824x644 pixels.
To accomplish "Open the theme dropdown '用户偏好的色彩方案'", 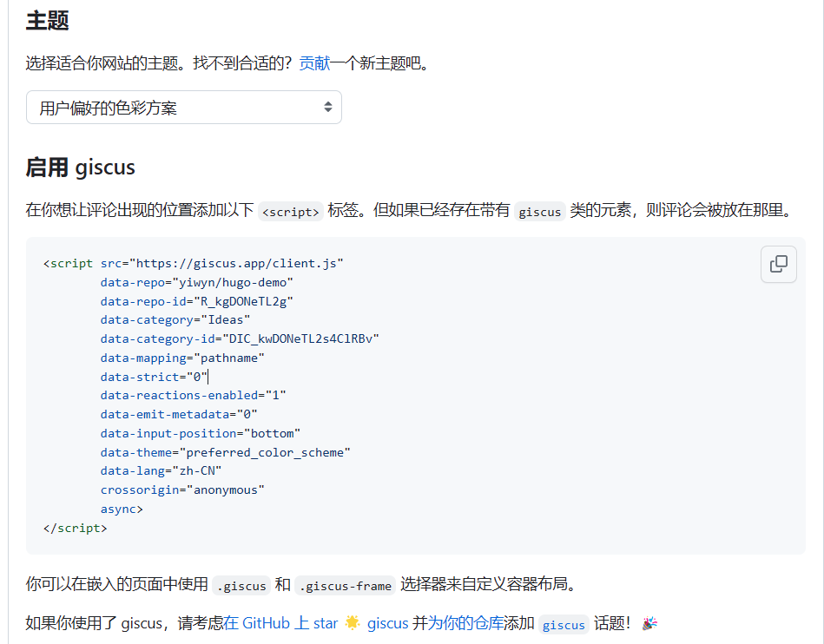I will 184,107.
